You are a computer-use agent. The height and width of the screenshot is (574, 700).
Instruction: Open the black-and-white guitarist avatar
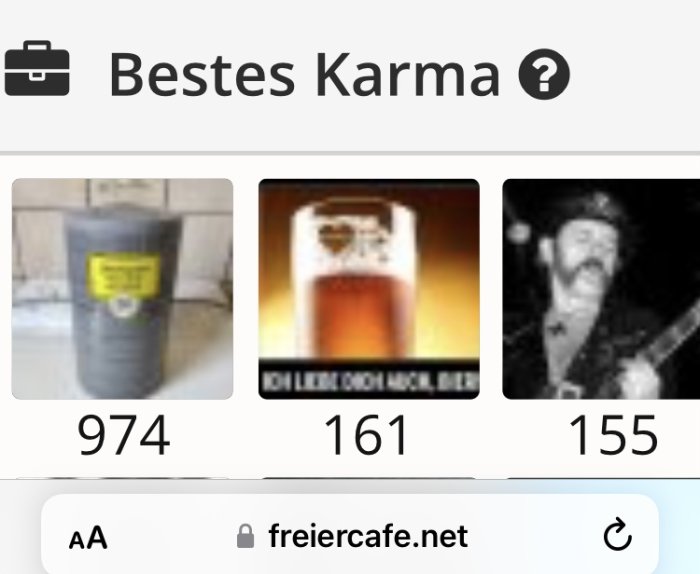pos(601,289)
